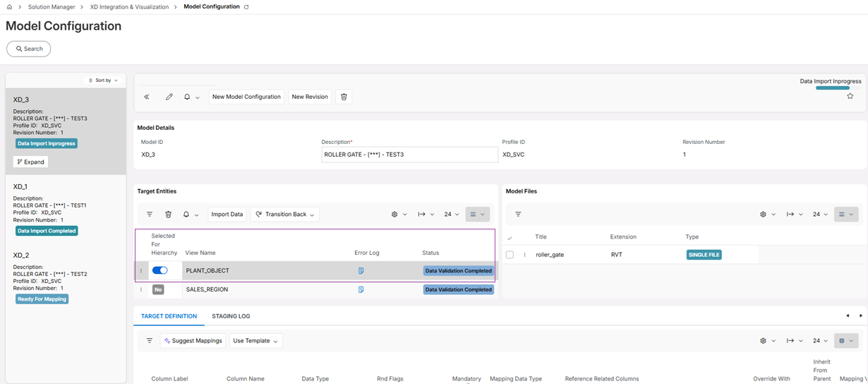Expand the Transition Back dropdown
Image resolution: width=868 pixels, height=384 pixels.
[285, 215]
